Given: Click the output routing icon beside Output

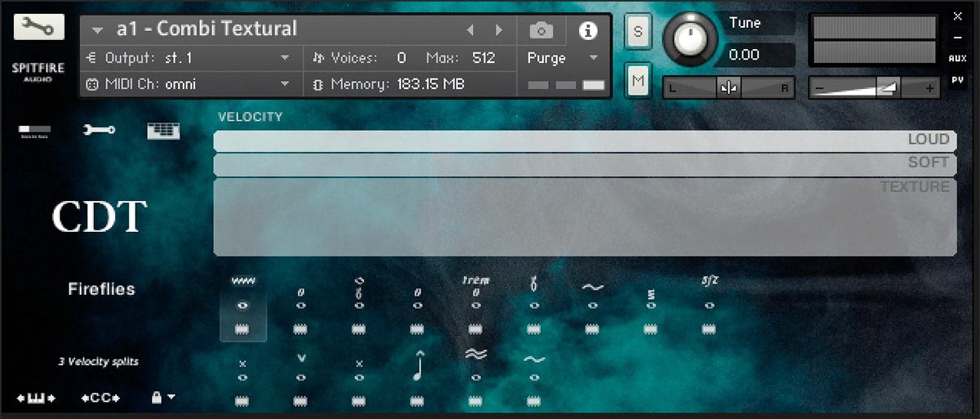Looking at the screenshot, I should click(91, 58).
